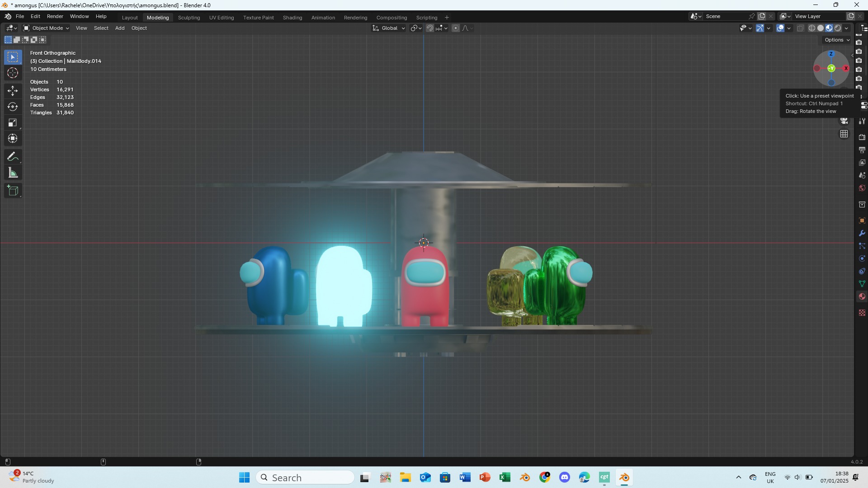Screen dimensions: 868x488
Task: Toggle proportional editing
Action: [456, 28]
